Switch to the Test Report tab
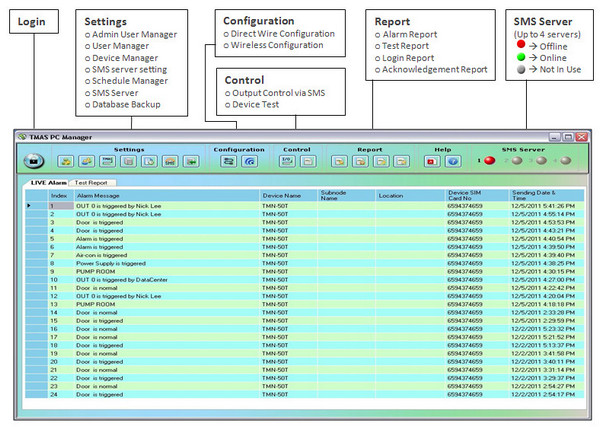600x427 pixels. (91, 183)
